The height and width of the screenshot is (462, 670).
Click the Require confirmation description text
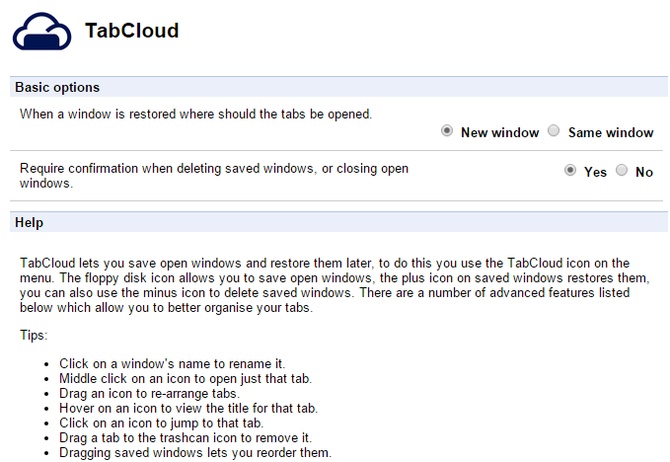[x=214, y=176]
